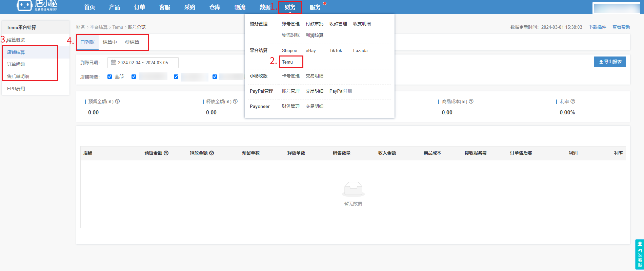Open 交易明细 under Payoneer

[x=315, y=106]
